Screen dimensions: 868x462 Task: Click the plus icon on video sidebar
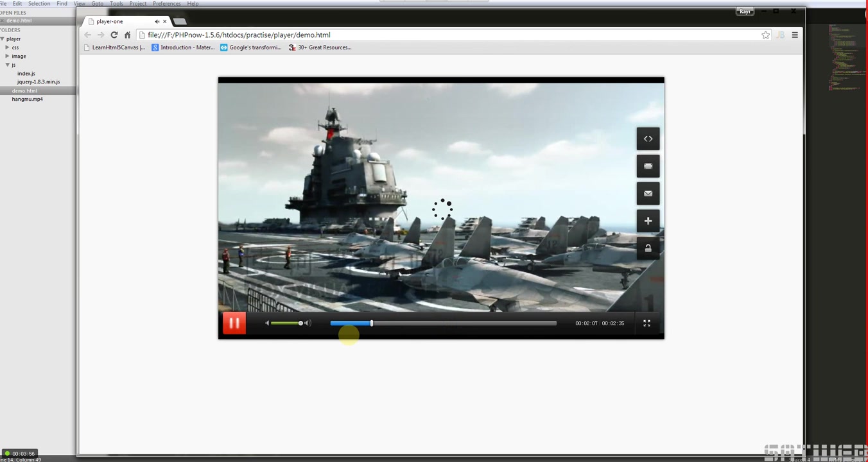tap(648, 221)
